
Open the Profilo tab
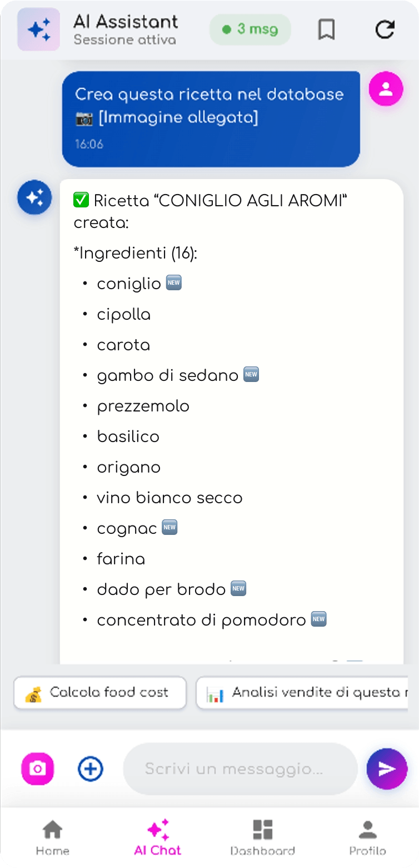[x=367, y=837]
